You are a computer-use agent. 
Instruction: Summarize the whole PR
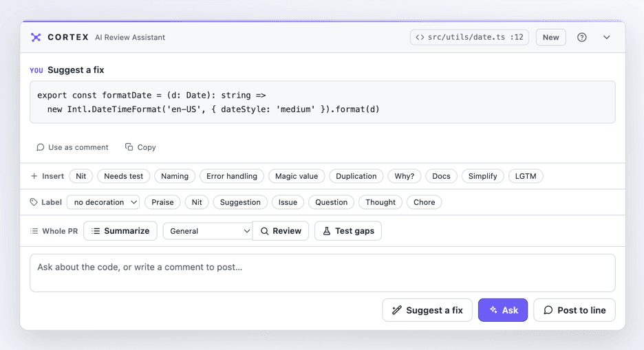point(120,231)
